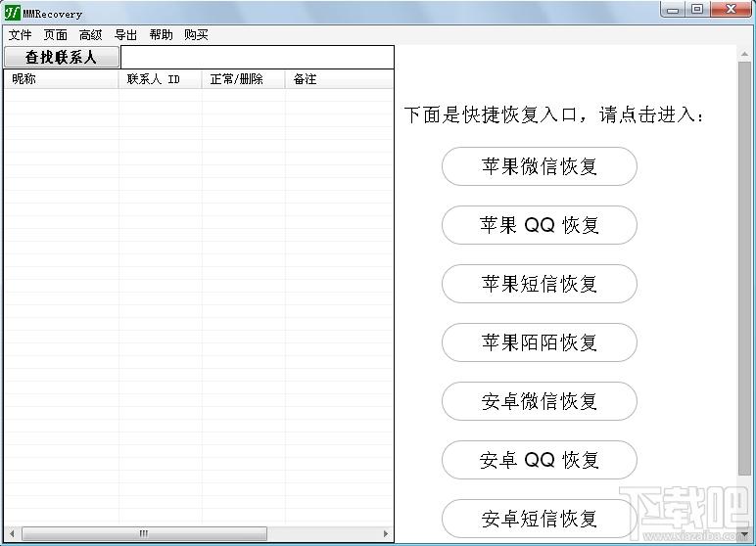This screenshot has height=546, width=756.
Task: Start 安卓微信恢复 quick recovery
Action: pos(539,401)
